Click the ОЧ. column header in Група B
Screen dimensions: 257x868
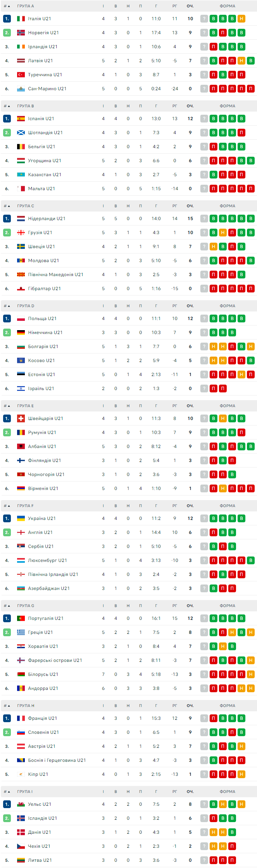pos(190,106)
